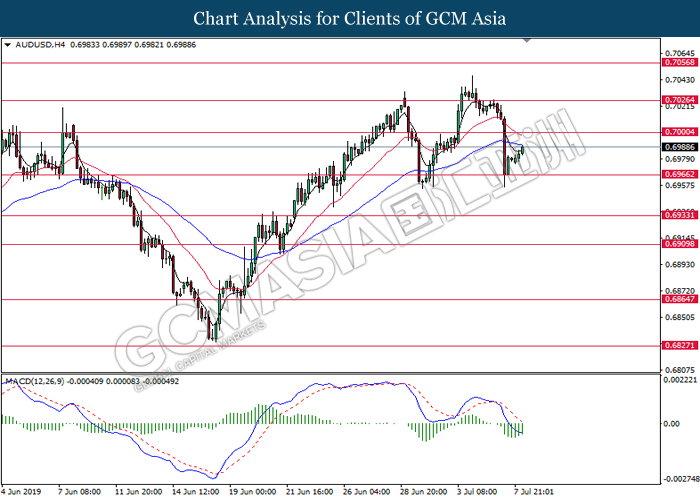Click the 26 Jun 04:00 time label
The width and height of the screenshot is (700, 500).
pyautogui.click(x=367, y=492)
